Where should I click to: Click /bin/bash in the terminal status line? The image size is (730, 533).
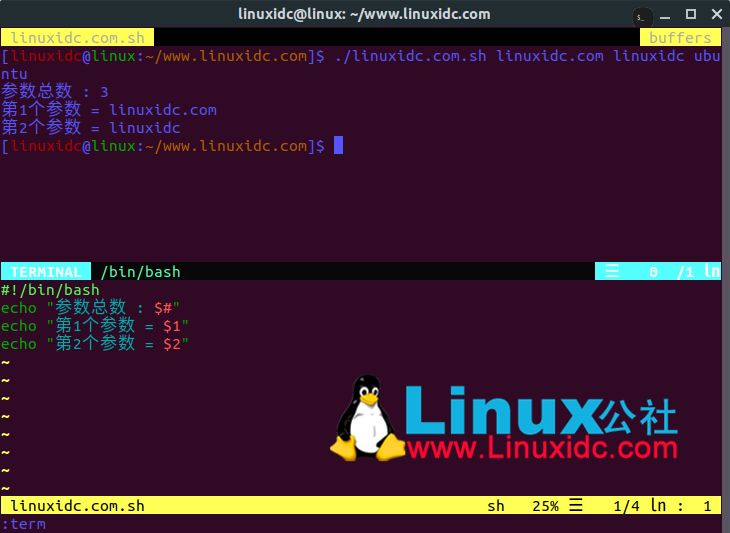click(x=140, y=271)
